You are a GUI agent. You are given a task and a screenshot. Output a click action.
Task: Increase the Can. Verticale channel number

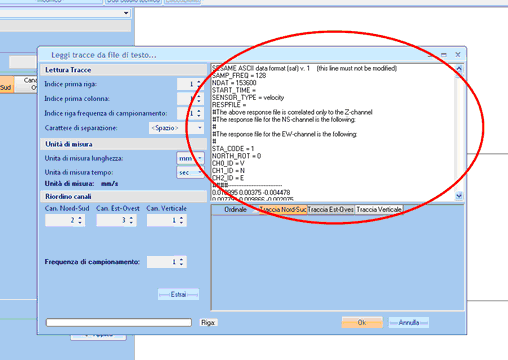tap(181, 218)
